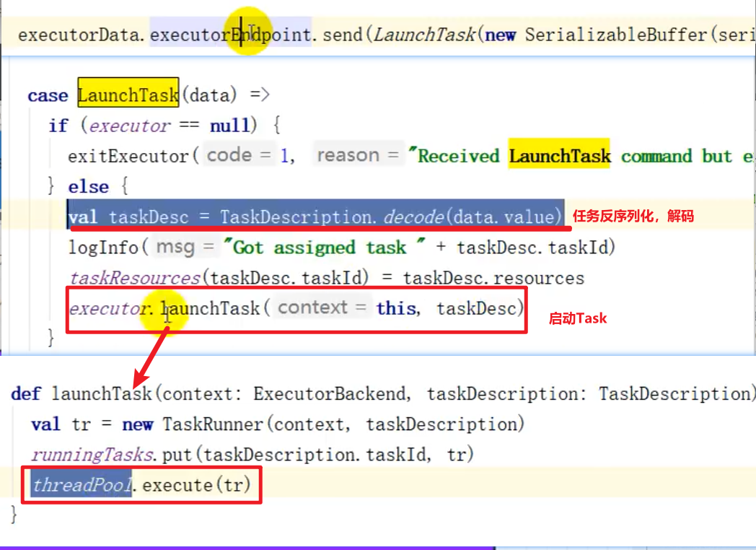756x550 pixels.
Task: Click the "this" keyword
Action: (396, 308)
